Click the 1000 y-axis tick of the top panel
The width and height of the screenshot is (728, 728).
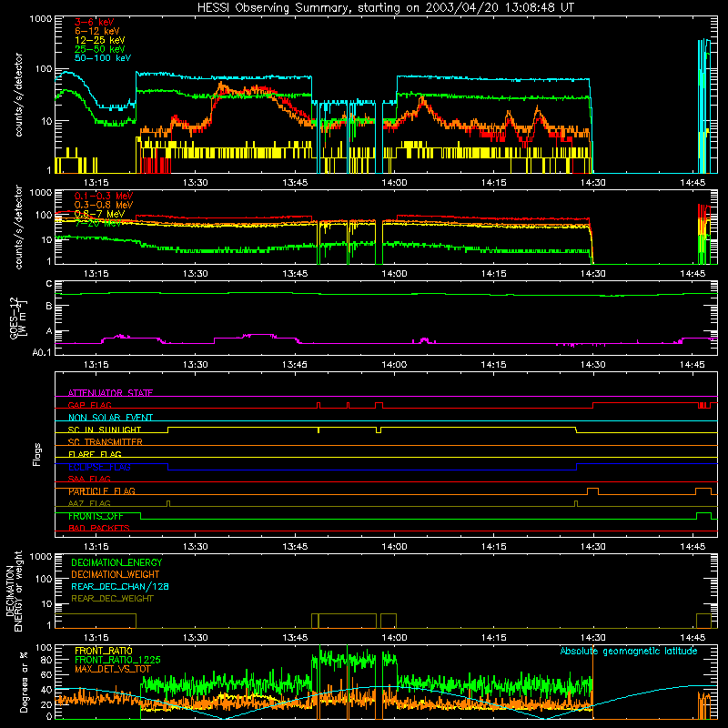coord(41,19)
